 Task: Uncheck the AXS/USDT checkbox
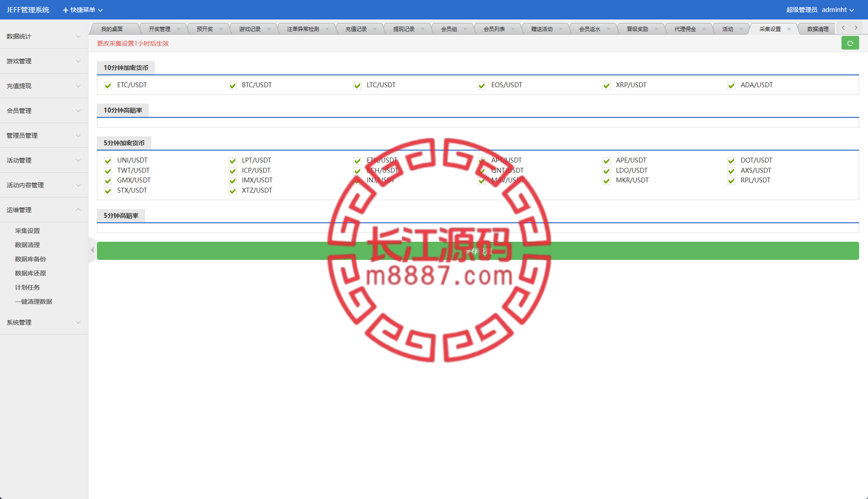click(731, 171)
